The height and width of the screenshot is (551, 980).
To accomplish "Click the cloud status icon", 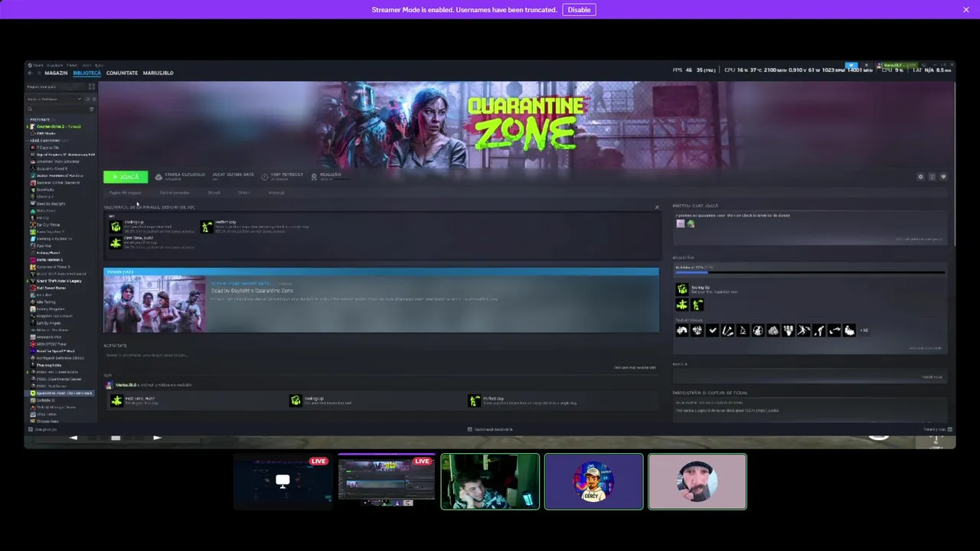I will point(158,177).
